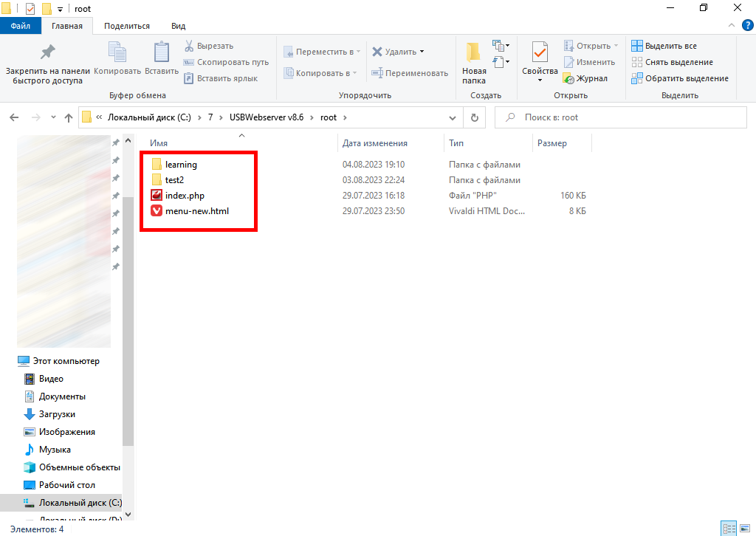The width and height of the screenshot is (756, 536).
Task: Click Select all (Выделить все)
Action: pyautogui.click(x=664, y=46)
